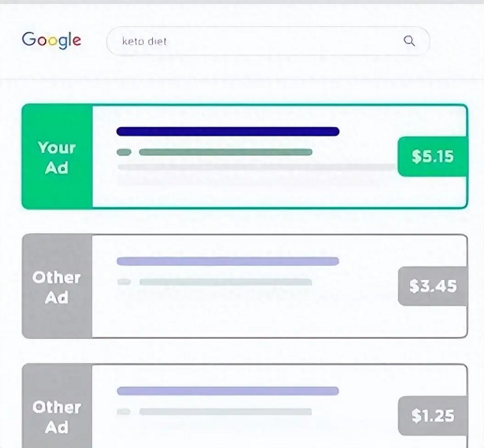
Task: Select the green Your Ad label
Action: click(57, 157)
